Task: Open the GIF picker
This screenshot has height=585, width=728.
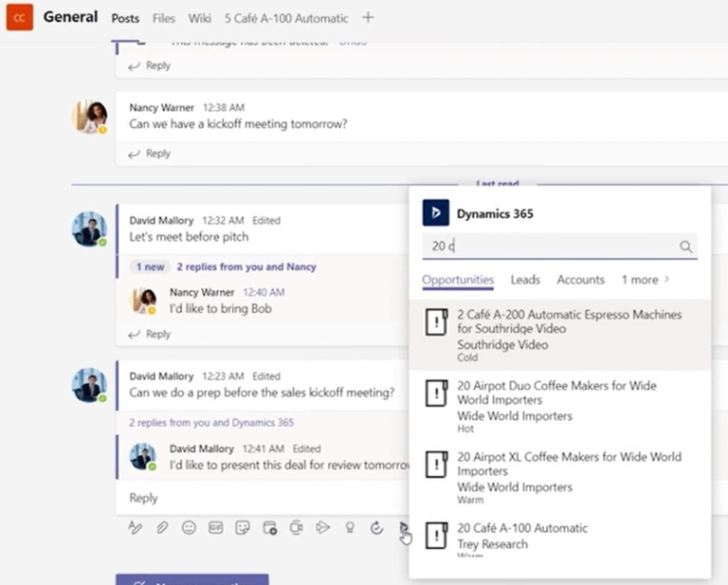Action: point(215,527)
